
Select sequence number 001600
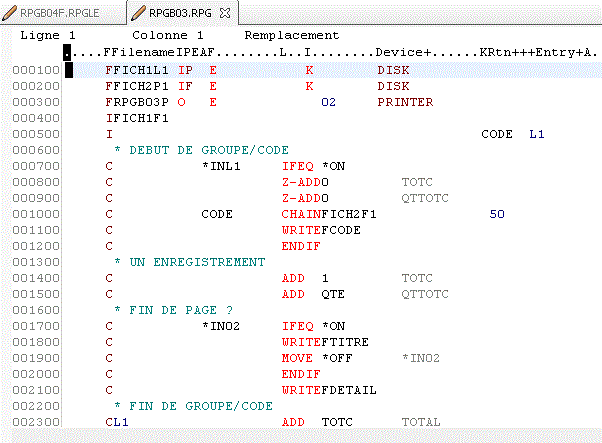pyautogui.click(x=36, y=310)
